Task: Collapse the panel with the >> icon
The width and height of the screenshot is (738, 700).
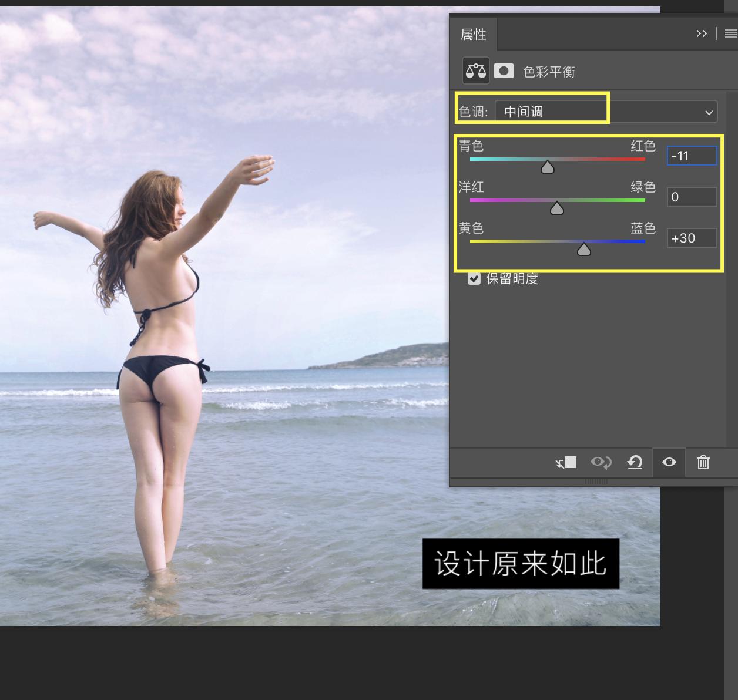Action: click(x=702, y=33)
